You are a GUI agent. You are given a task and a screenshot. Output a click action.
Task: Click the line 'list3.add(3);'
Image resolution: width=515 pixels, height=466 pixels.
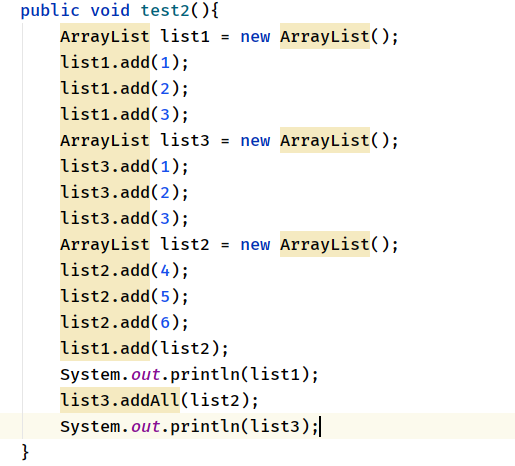point(124,219)
